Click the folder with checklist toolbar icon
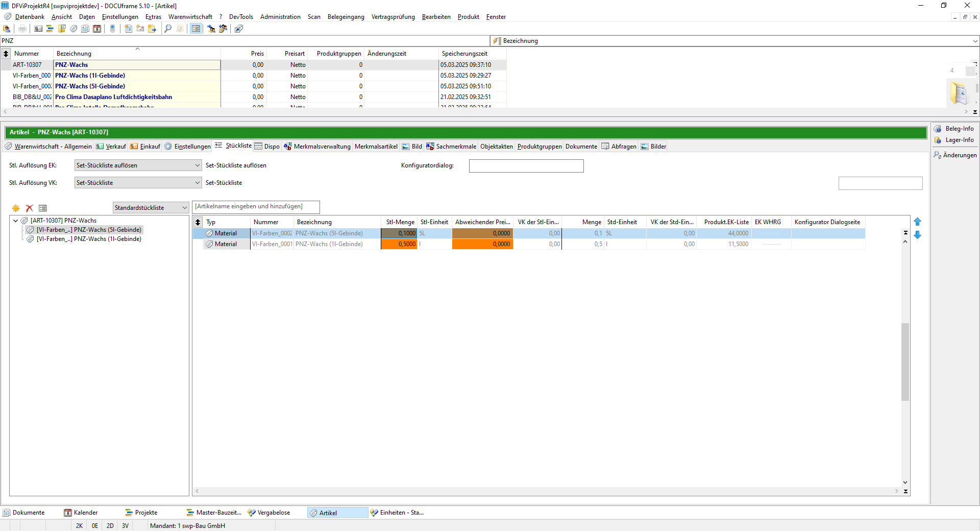Screen dimensions: 980x531 coord(62,29)
